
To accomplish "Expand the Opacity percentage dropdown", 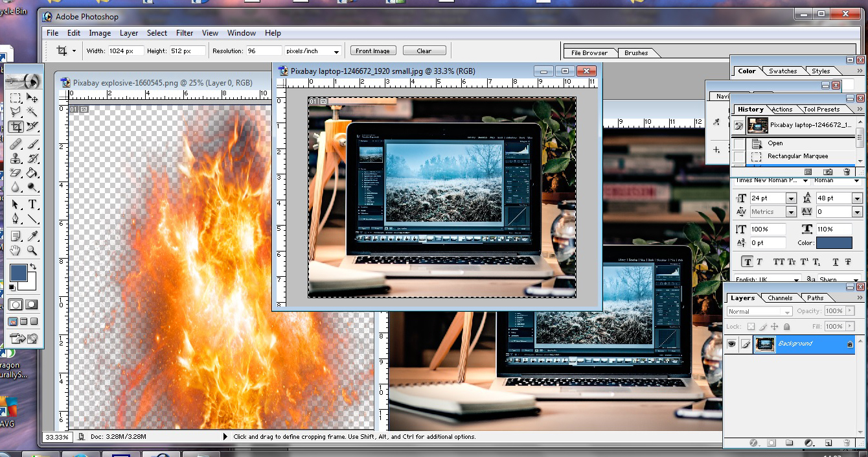I will (x=850, y=311).
